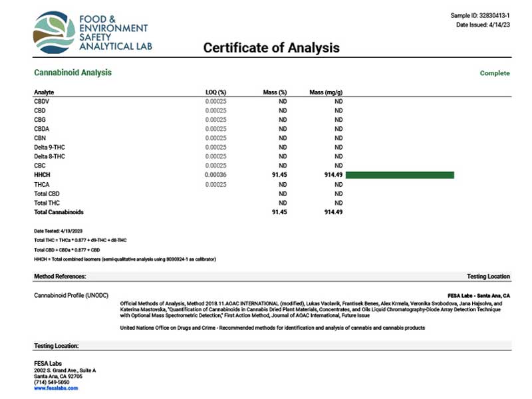
Task: Open the www.fesalabs.com link
Action: pyautogui.click(x=56, y=388)
